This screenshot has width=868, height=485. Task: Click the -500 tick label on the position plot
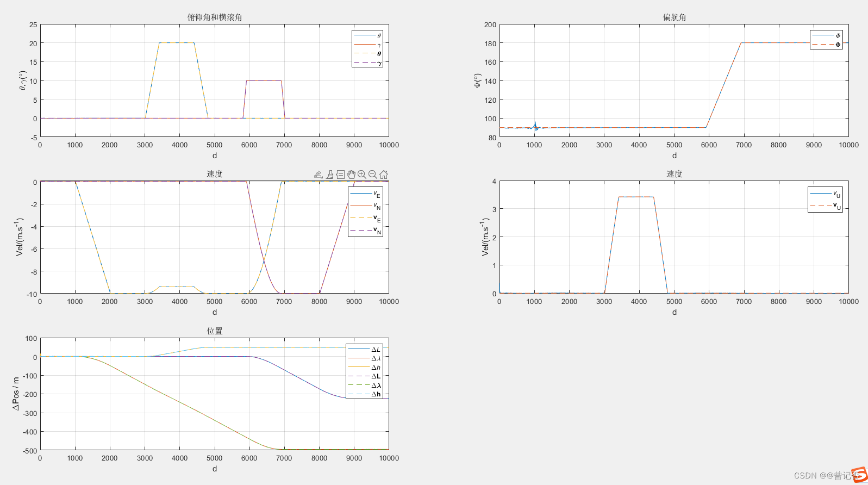coord(30,451)
